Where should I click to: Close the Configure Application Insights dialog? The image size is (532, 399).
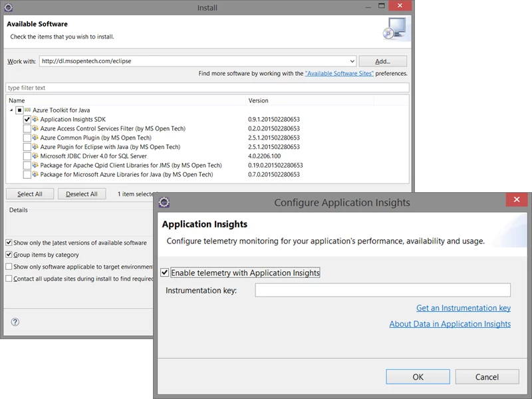tap(517, 199)
